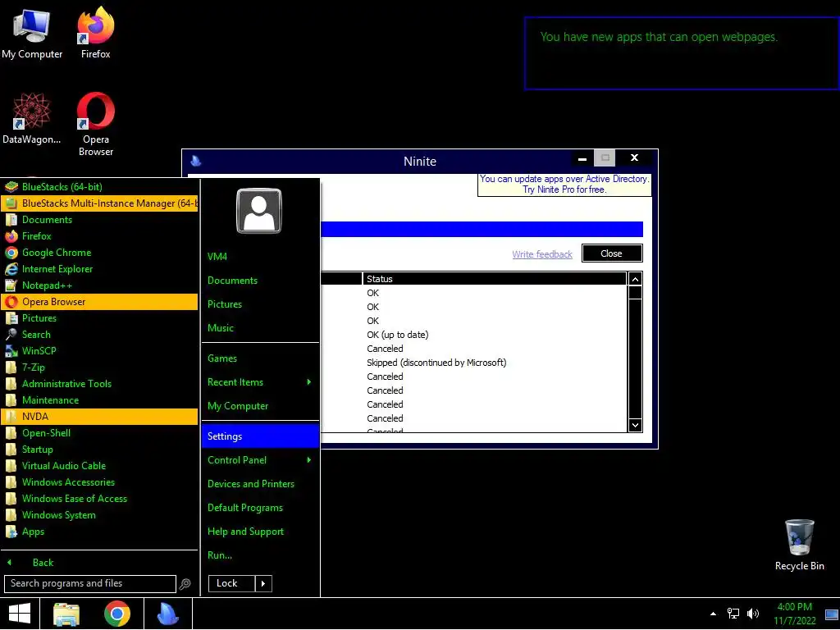Open VM4 user folder

click(260, 257)
